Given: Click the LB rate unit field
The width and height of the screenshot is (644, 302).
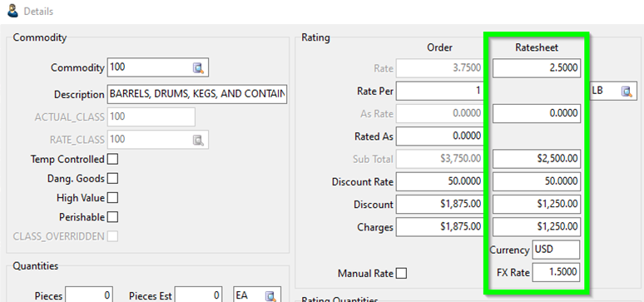Looking at the screenshot, I should (x=612, y=91).
